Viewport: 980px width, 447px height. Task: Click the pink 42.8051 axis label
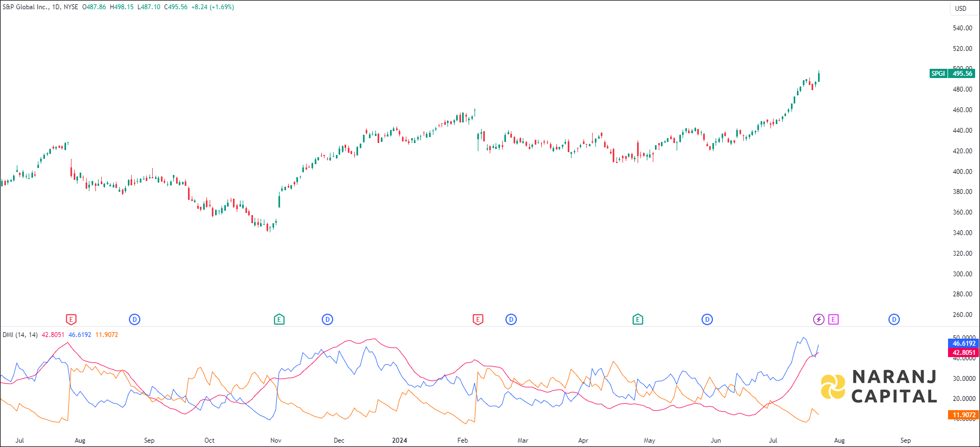pos(964,353)
